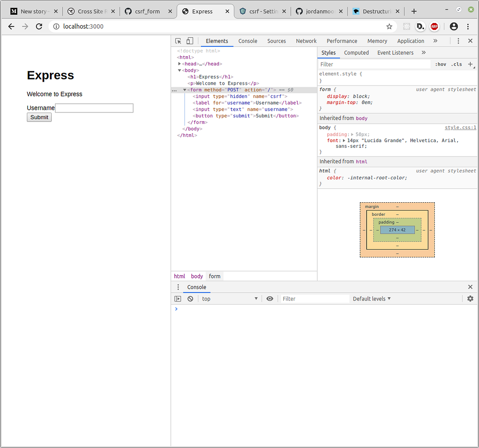The image size is (479, 448).
Task: Open the Network tab
Action: point(306,41)
